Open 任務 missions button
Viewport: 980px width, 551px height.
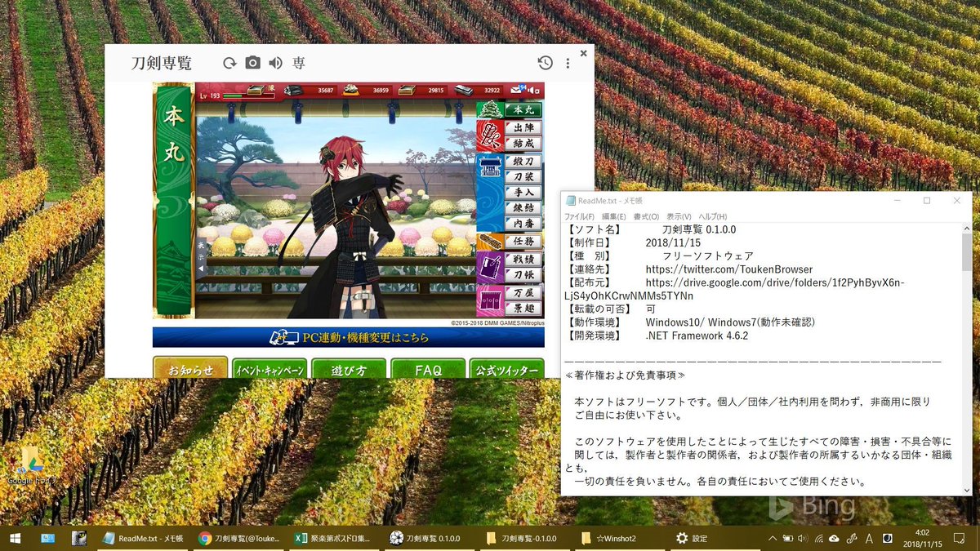pos(523,242)
